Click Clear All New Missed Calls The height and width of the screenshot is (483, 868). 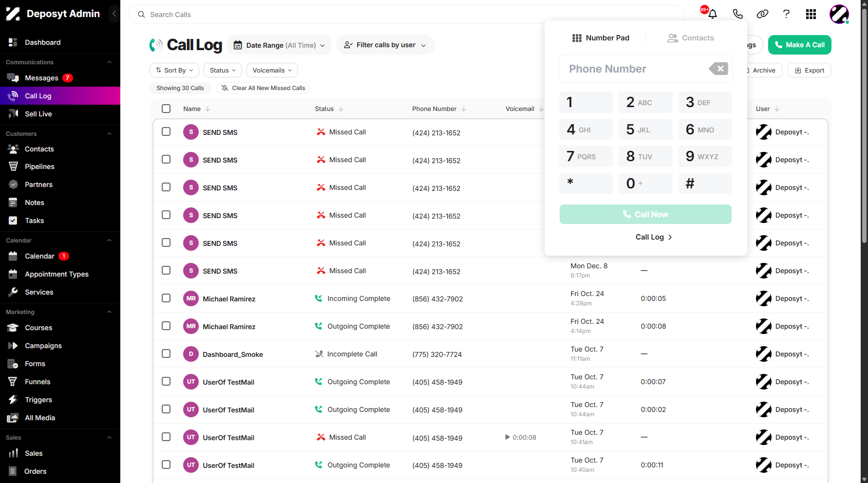pos(263,88)
